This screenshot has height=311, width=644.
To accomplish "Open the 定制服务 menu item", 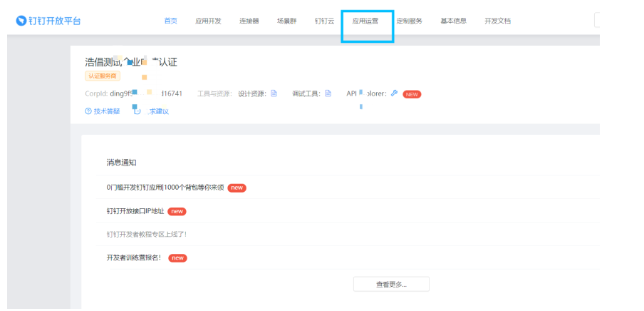I will tap(409, 21).
